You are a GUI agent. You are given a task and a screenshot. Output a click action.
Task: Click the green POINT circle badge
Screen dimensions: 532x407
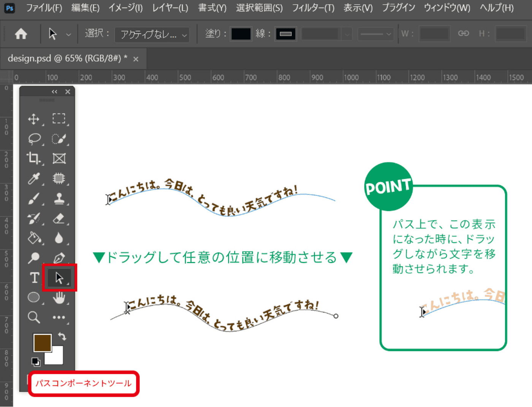(x=388, y=186)
